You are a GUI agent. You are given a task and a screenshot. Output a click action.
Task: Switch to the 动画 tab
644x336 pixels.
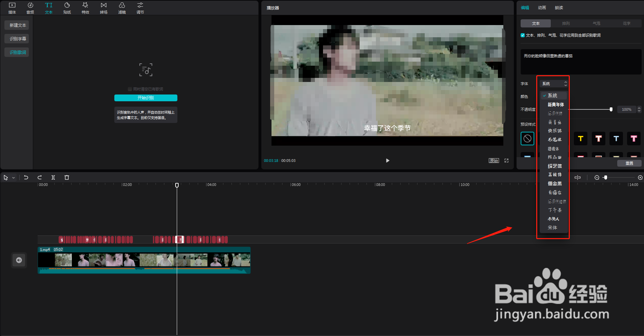tap(542, 8)
